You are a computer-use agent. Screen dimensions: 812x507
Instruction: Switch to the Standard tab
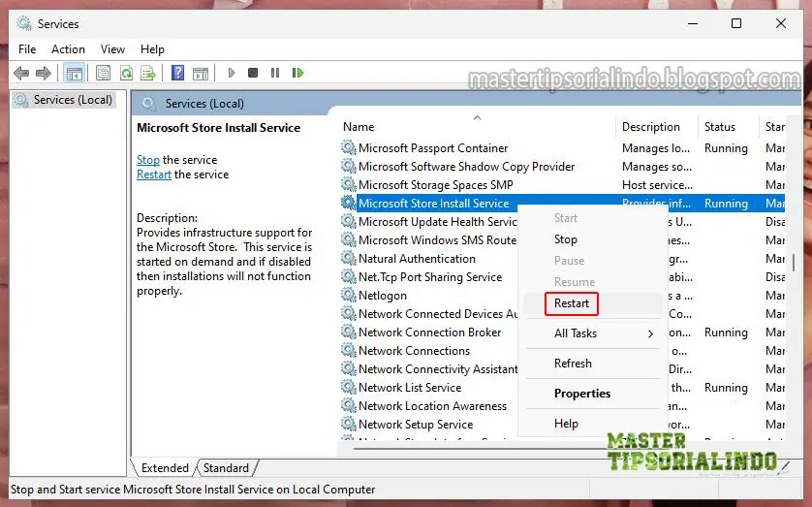tap(226, 467)
